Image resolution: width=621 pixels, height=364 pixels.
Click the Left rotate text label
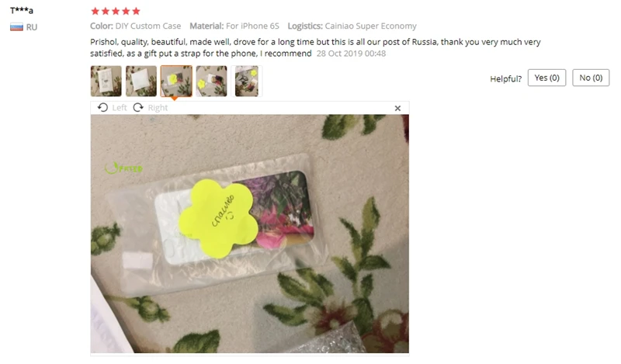pyautogui.click(x=120, y=108)
